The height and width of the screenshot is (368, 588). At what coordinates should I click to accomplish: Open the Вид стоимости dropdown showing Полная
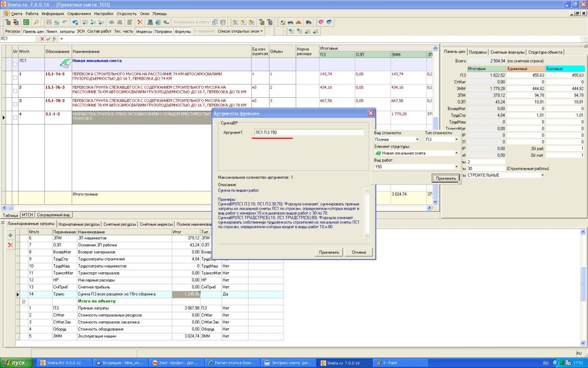[x=417, y=139]
